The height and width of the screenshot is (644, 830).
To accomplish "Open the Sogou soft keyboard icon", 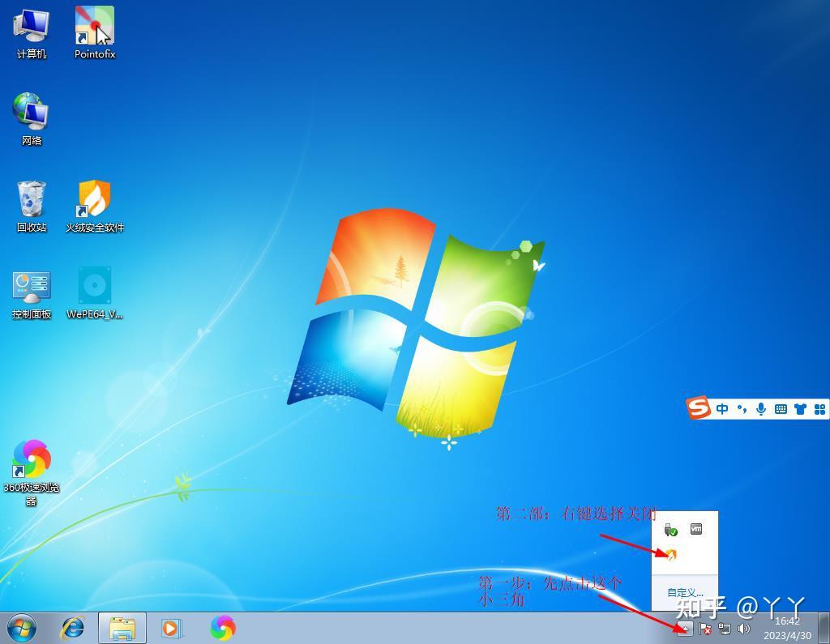I will (x=781, y=409).
